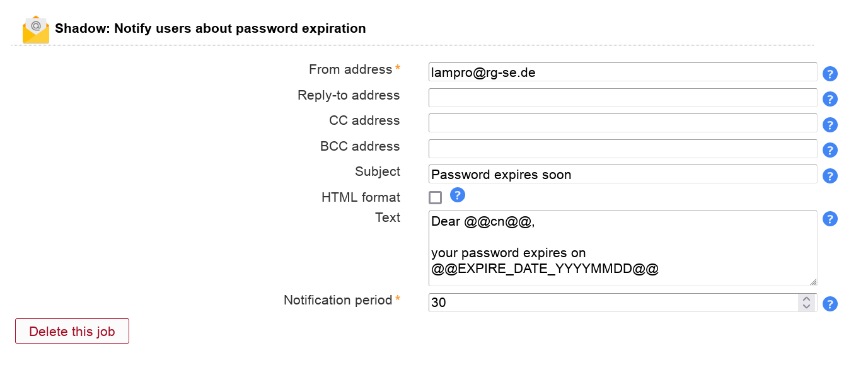Decrease the Notification period value
Screen dimensions: 868x365
click(x=806, y=306)
